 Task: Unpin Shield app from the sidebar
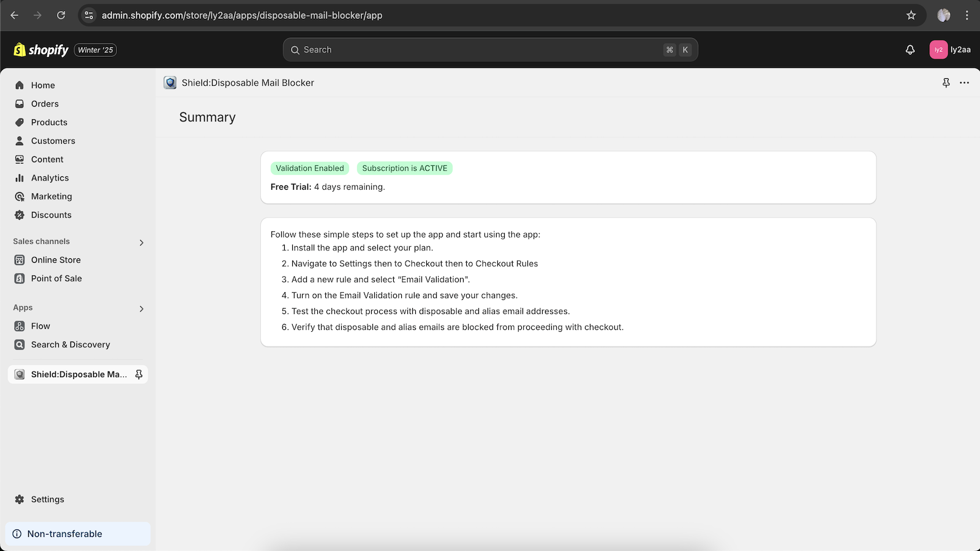(140, 374)
